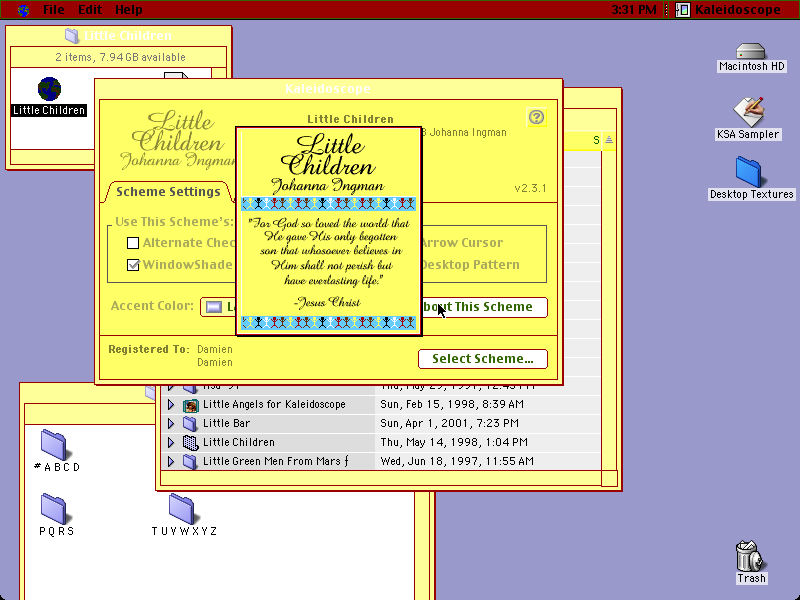The width and height of the screenshot is (800, 600).
Task: Open the Accent Color popup menu
Action: click(x=219, y=307)
